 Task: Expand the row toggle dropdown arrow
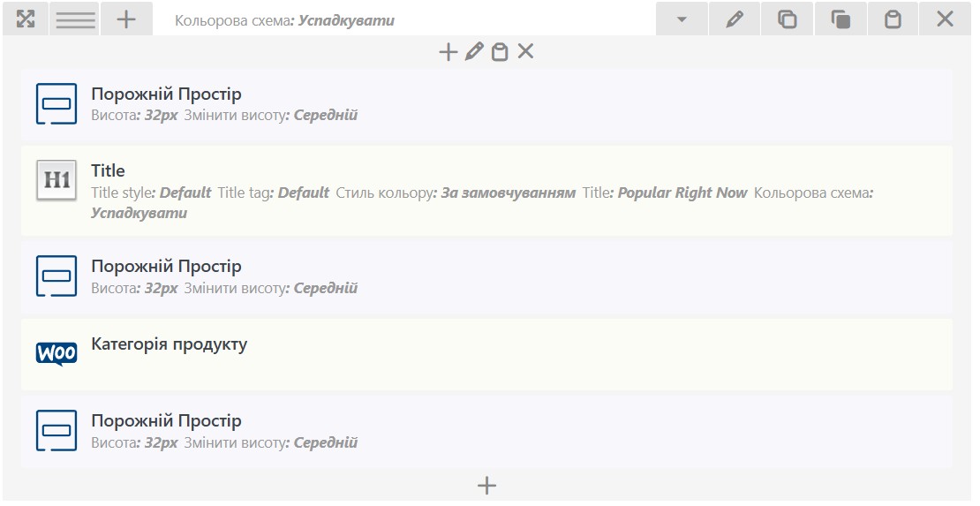[x=682, y=19]
